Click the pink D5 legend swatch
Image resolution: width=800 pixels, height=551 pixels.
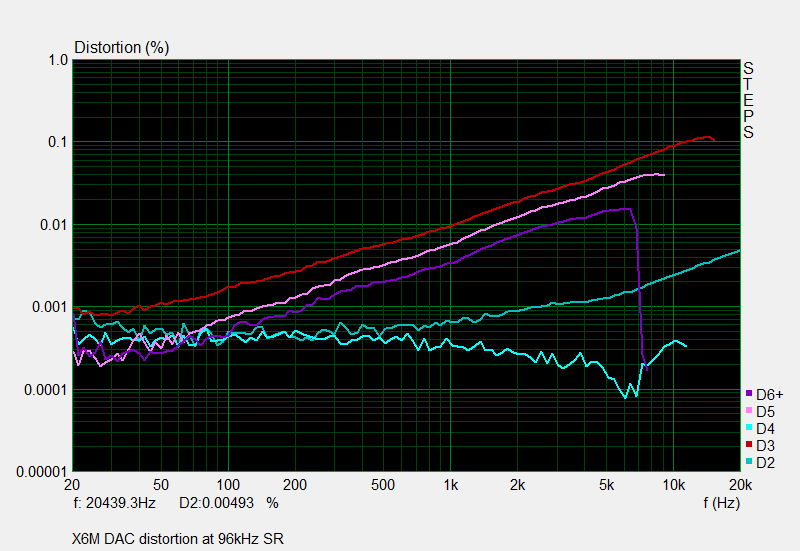(x=749, y=410)
